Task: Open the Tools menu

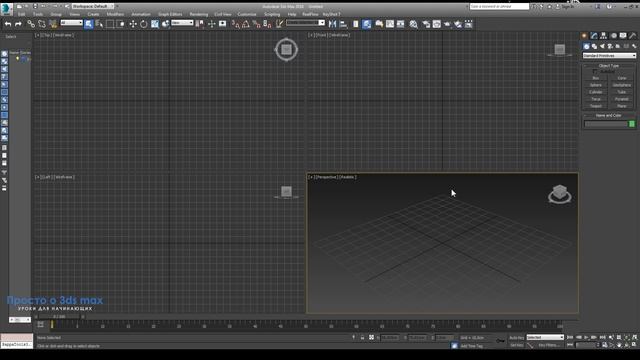Action: [38, 14]
